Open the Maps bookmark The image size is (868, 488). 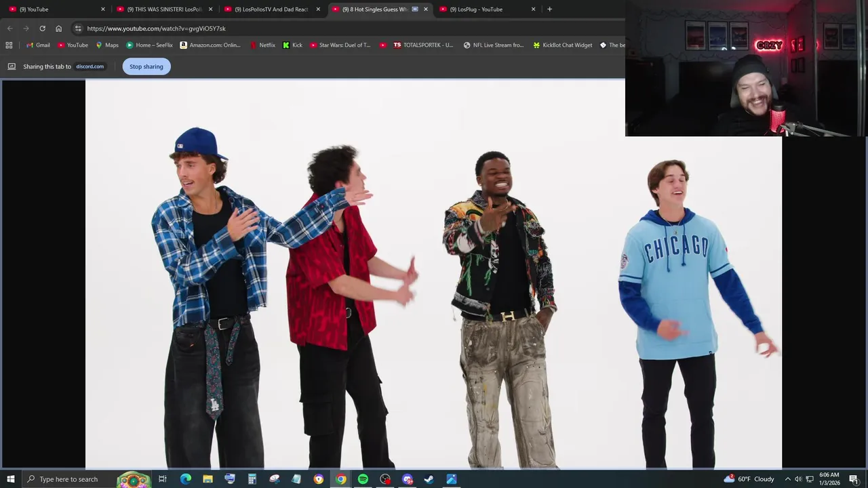click(107, 45)
